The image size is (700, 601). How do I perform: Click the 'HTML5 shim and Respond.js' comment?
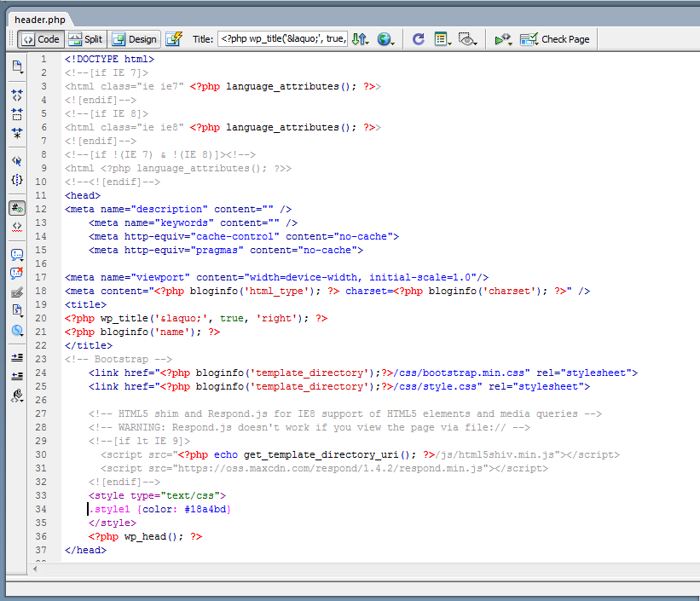(x=345, y=414)
